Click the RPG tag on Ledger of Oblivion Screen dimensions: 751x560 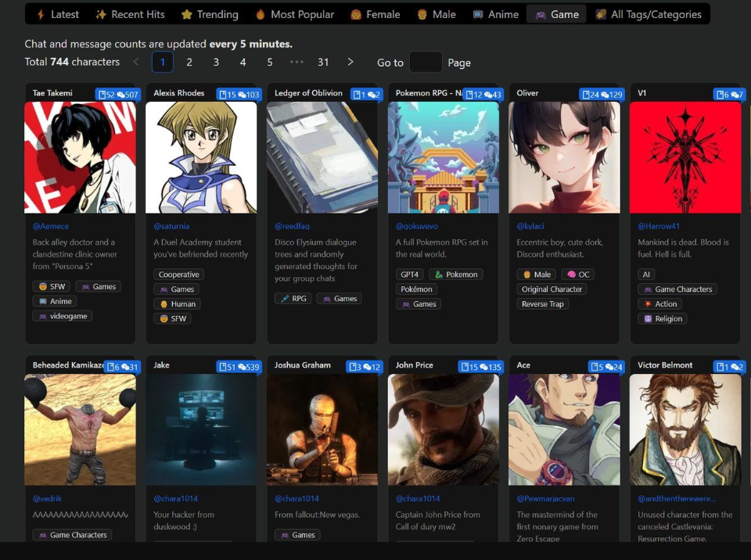293,299
